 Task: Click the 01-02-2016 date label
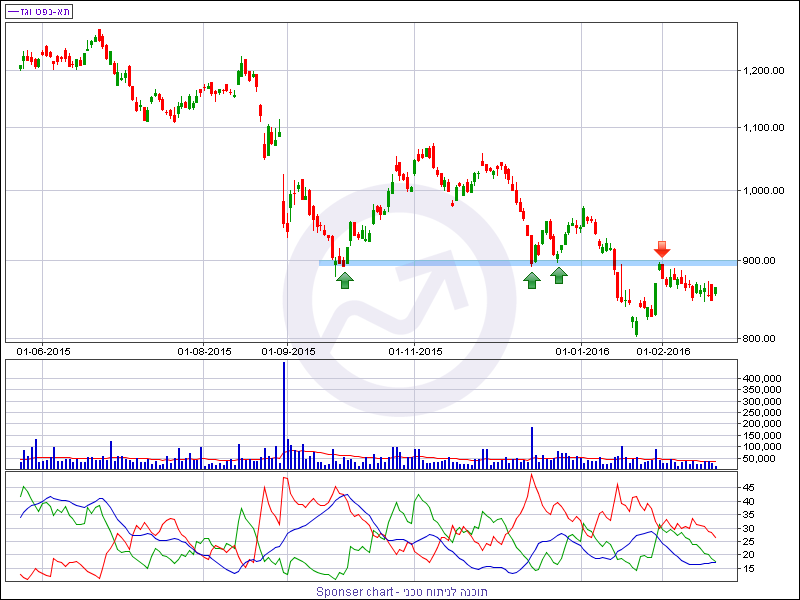tap(664, 351)
